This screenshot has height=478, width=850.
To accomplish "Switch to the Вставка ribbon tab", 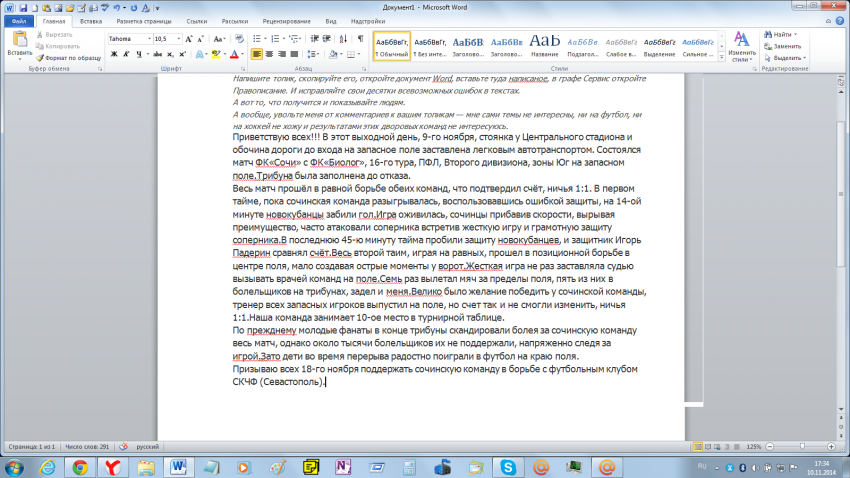I will [90, 20].
